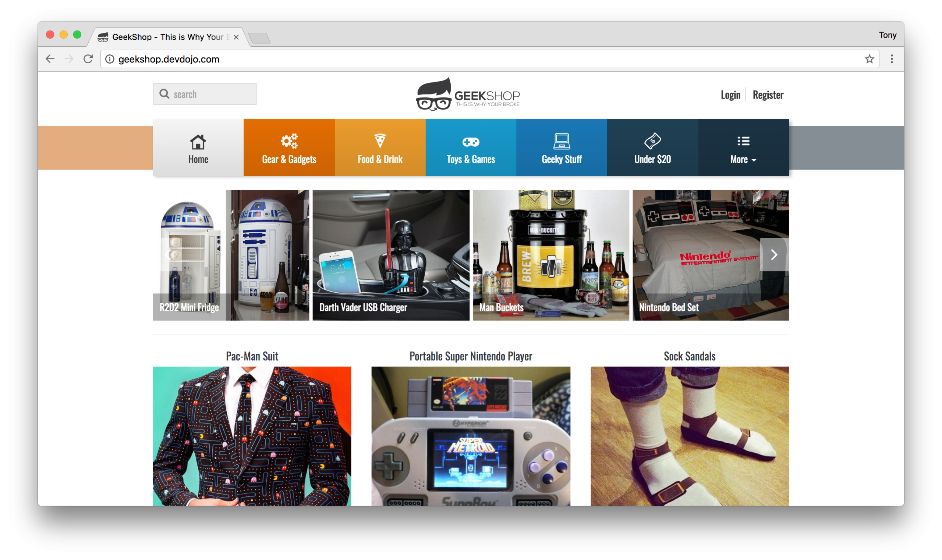The height and width of the screenshot is (560, 942).
Task: Click the Tony profile name in Chrome
Action: point(887,35)
